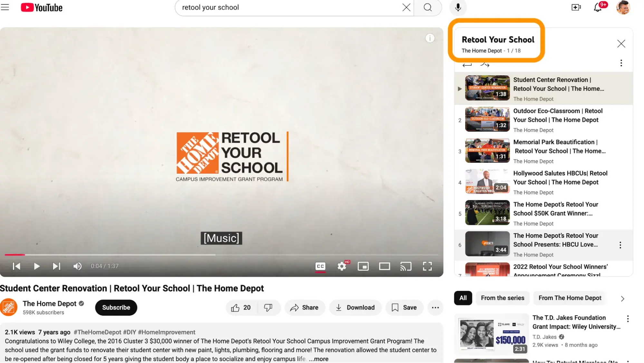644x363 pixels.
Task: Open player settings gear
Action: 342,266
